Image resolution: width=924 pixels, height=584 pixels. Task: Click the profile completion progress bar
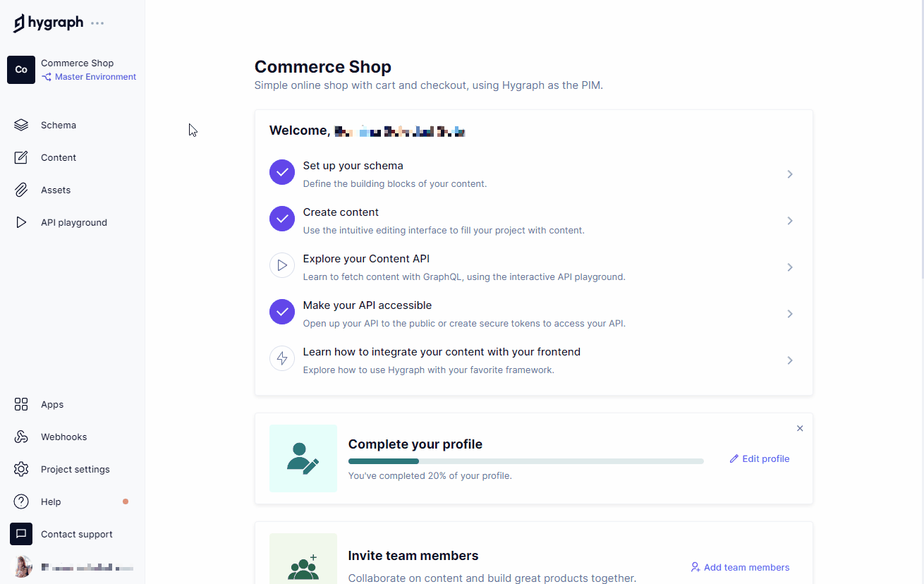click(525, 461)
